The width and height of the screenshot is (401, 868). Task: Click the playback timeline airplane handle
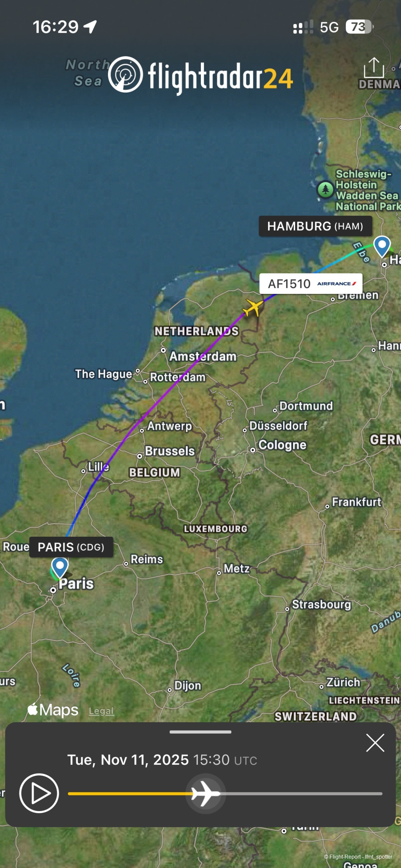206,793
